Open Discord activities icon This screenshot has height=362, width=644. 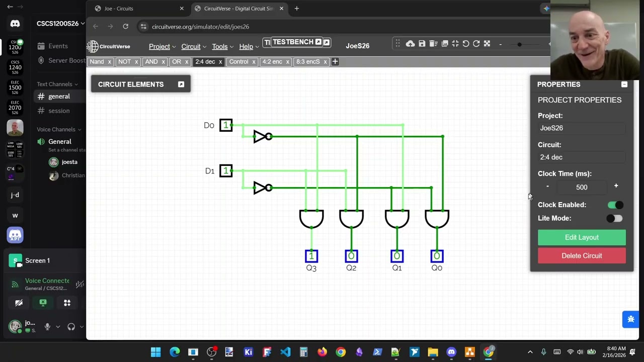pyautogui.click(x=67, y=303)
